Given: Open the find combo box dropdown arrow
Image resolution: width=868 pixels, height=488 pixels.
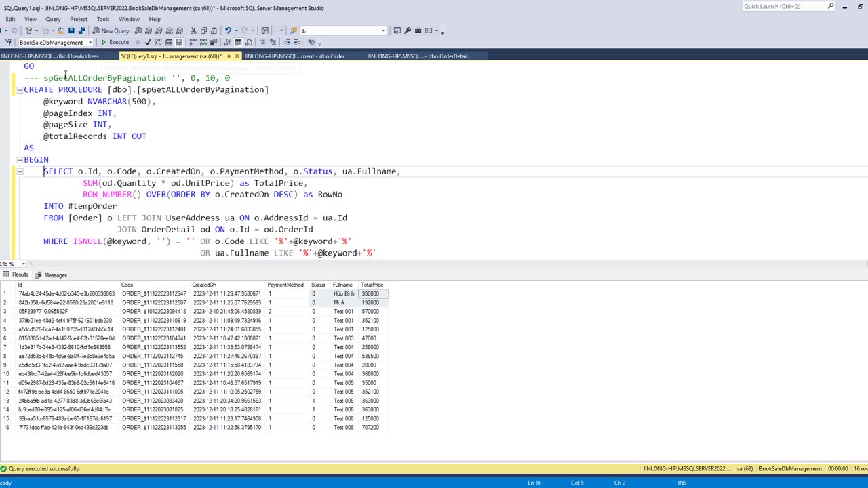Looking at the screenshot, I should [383, 30].
